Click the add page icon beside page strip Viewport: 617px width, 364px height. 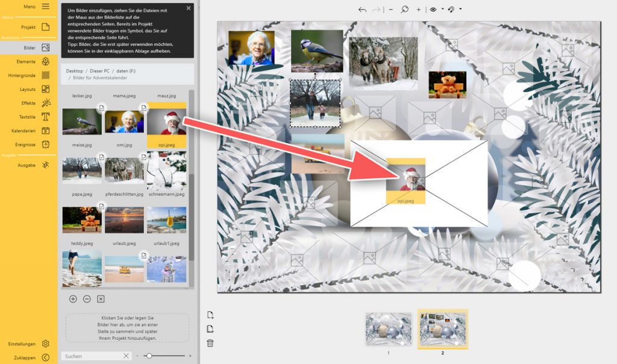coord(210,315)
